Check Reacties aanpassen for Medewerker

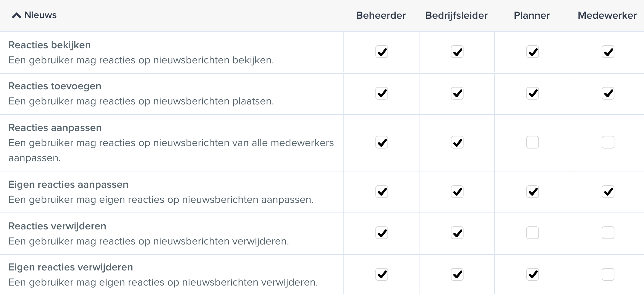608,142
